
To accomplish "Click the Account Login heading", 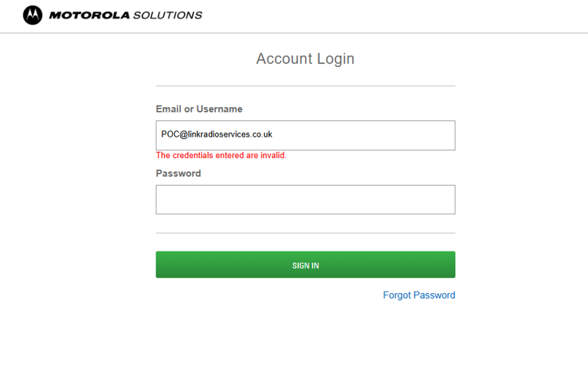I will pos(305,59).
